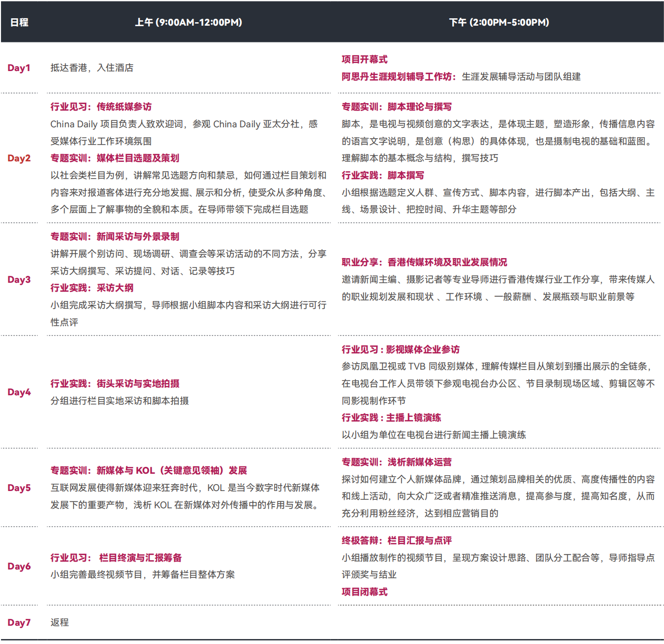Click the 阿思丹生涯规划辅导工作坊 heading

point(397,76)
